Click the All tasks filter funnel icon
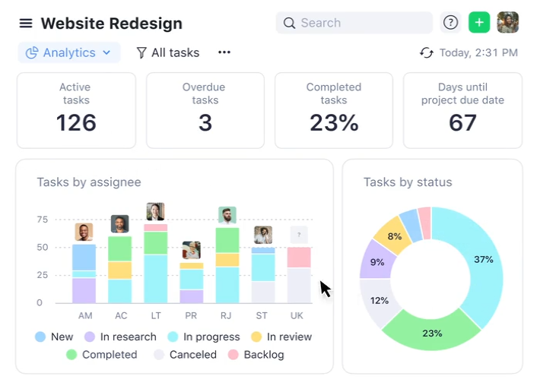540x392 pixels. [x=141, y=52]
